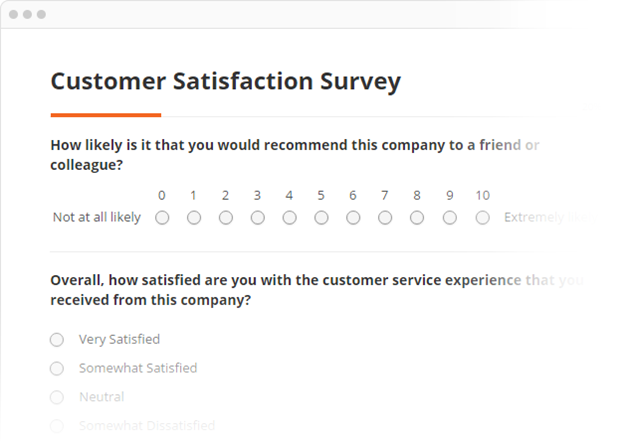The height and width of the screenshot is (448, 624).
Task: Pick rating 3 on the recommendation scale
Action: click(x=258, y=217)
